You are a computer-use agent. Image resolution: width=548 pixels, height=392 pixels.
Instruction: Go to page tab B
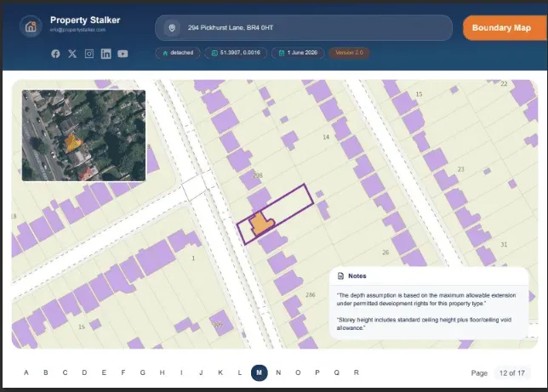(46, 372)
